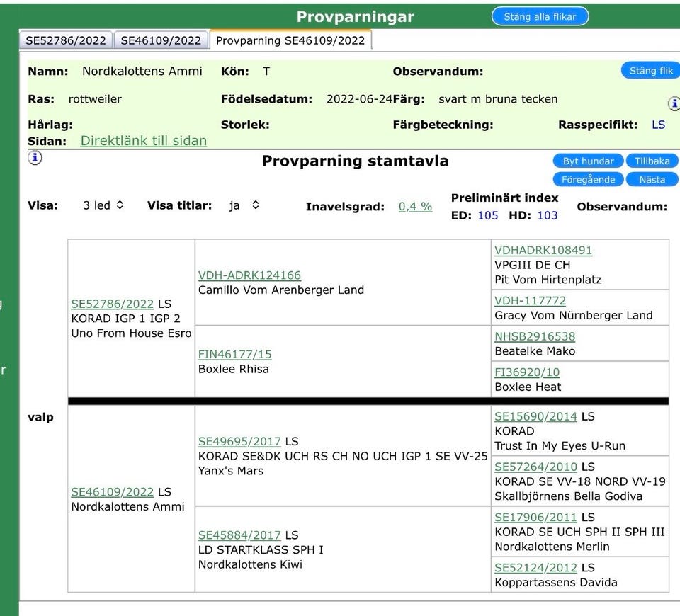
Task: Click the Nästa button
Action: click(x=652, y=180)
